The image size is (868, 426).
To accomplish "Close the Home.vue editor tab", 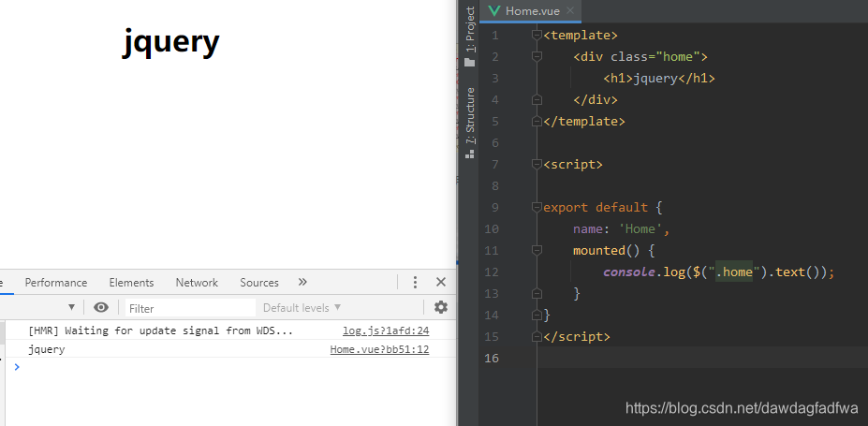I will [570, 10].
